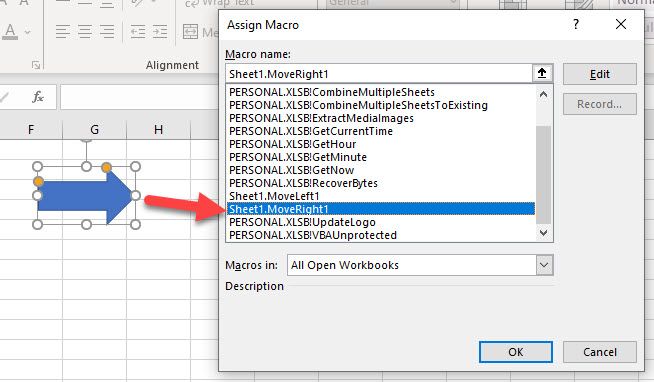Confirm with the OK button
654x382 pixels.
pyautogui.click(x=516, y=352)
